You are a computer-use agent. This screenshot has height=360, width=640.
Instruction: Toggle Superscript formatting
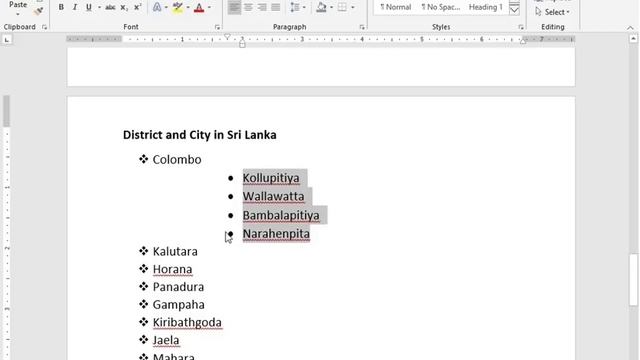(138, 7)
